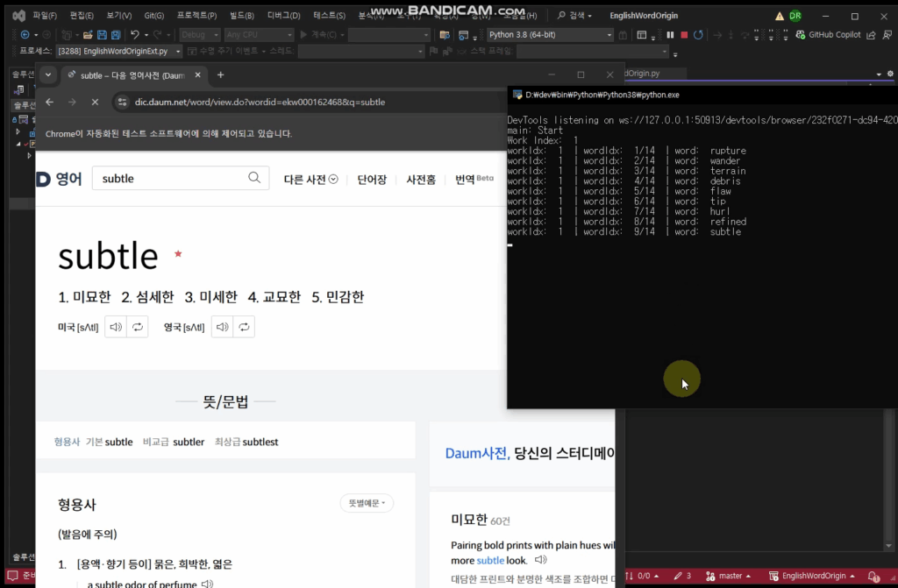
Task: Click Chrome back arrow
Action: [x=50, y=102]
